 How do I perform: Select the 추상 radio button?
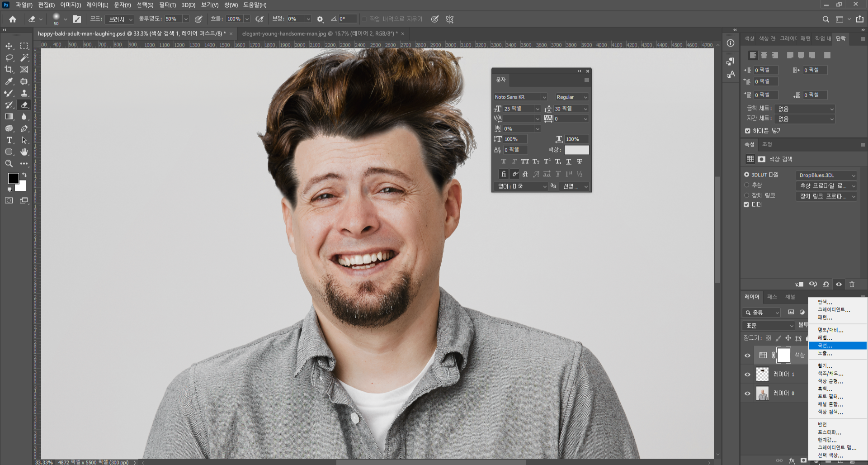pyautogui.click(x=746, y=185)
